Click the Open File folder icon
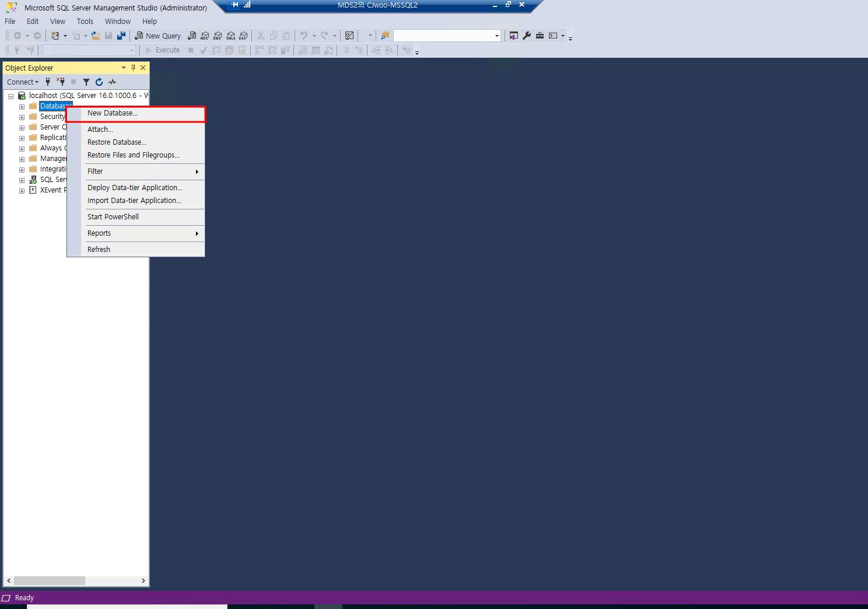 tap(96, 36)
